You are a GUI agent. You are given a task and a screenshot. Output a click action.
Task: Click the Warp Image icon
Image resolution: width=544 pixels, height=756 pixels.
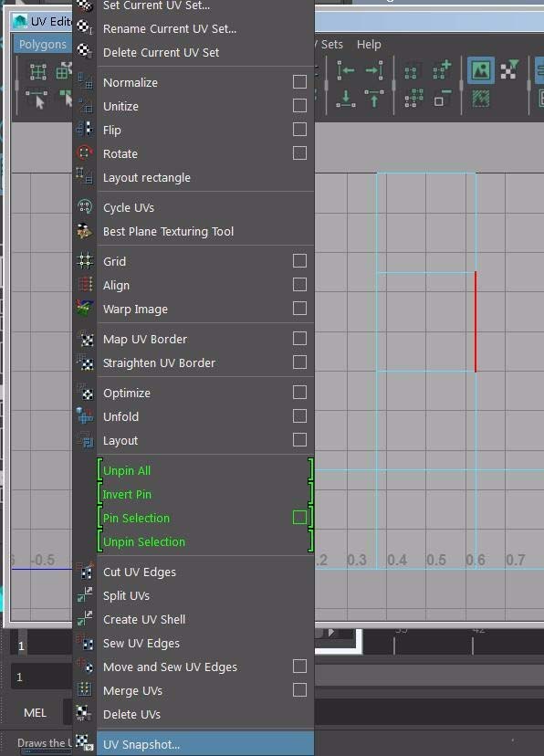[85, 309]
